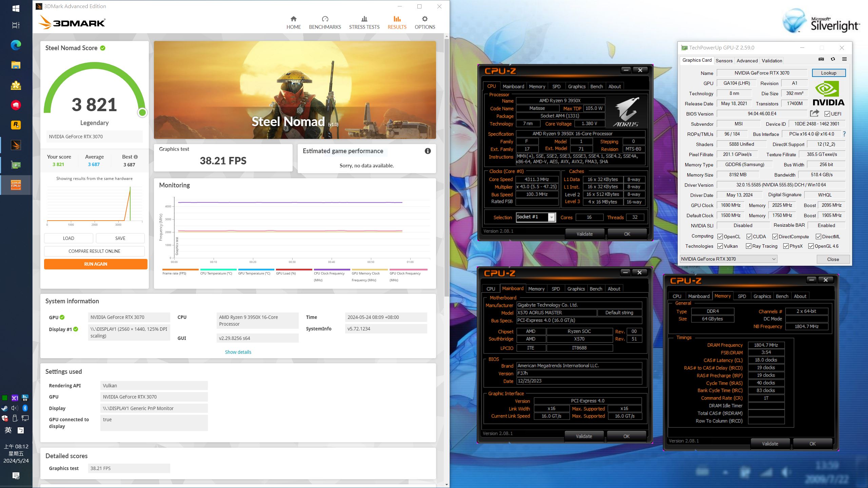Click the BIOS export share icon in GPU-Z

tap(814, 113)
